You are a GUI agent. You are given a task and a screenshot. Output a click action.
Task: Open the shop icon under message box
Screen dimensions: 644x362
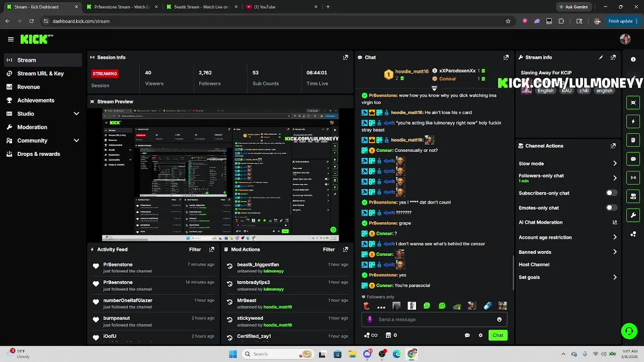[x=388, y=335]
